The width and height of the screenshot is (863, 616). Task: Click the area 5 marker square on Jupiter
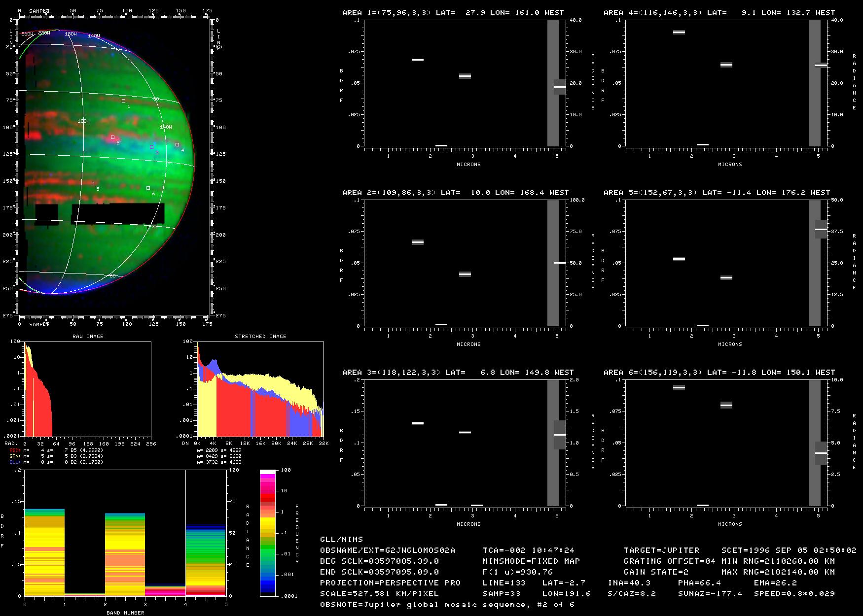(92, 183)
